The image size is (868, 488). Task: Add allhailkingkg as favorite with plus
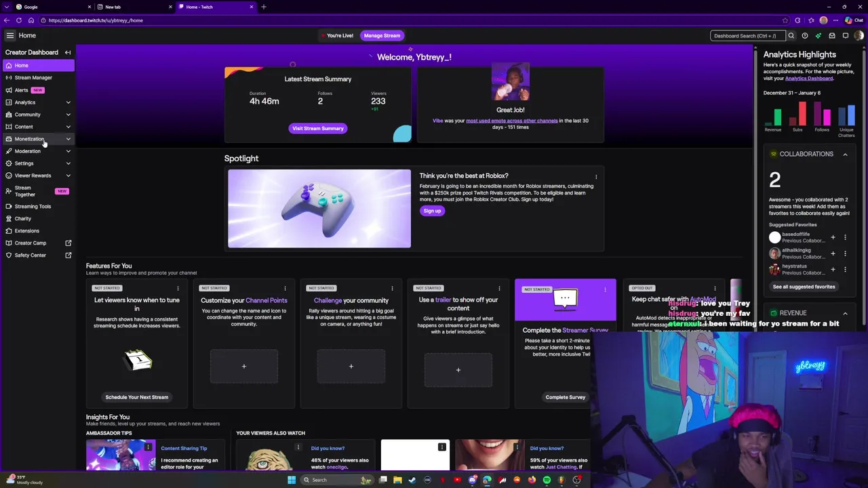[833, 253]
